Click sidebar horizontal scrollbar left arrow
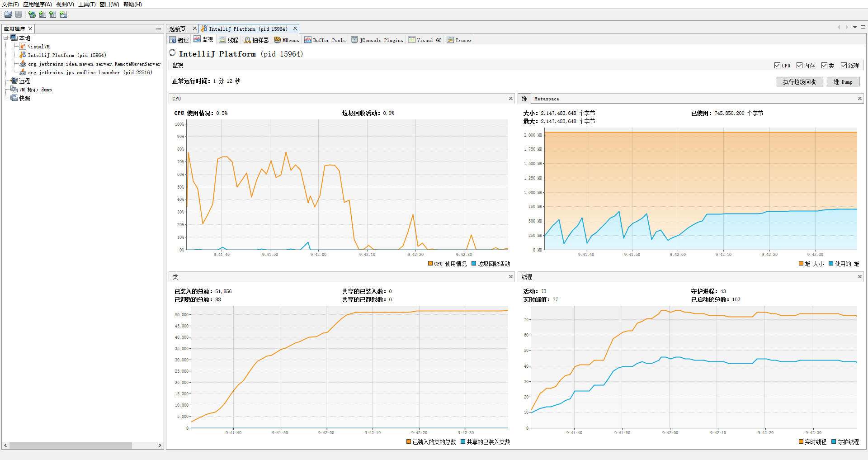Viewport: 868px width, 460px height. (5, 446)
